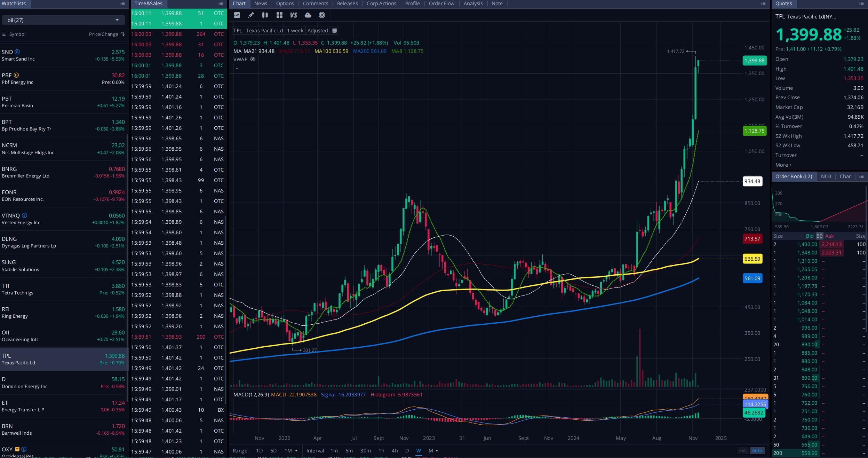Switch to the NOII tab
This screenshot has height=458, width=868.
[826, 176]
